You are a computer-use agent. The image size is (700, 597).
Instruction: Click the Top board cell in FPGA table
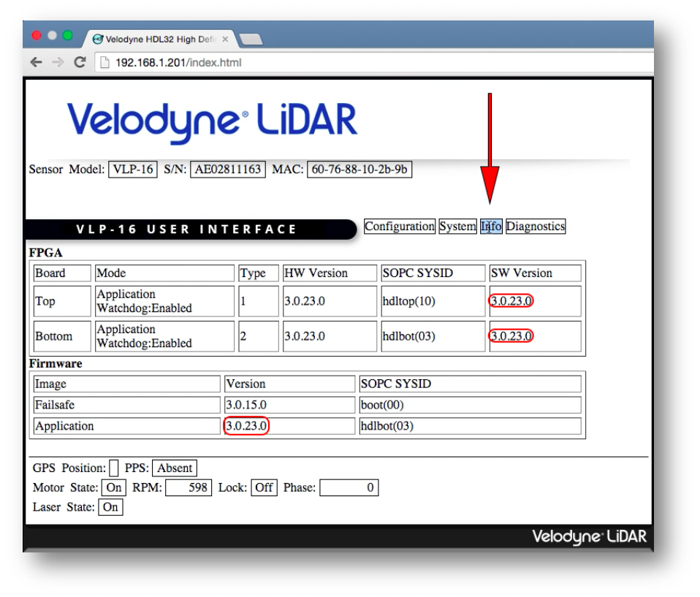coord(62,301)
